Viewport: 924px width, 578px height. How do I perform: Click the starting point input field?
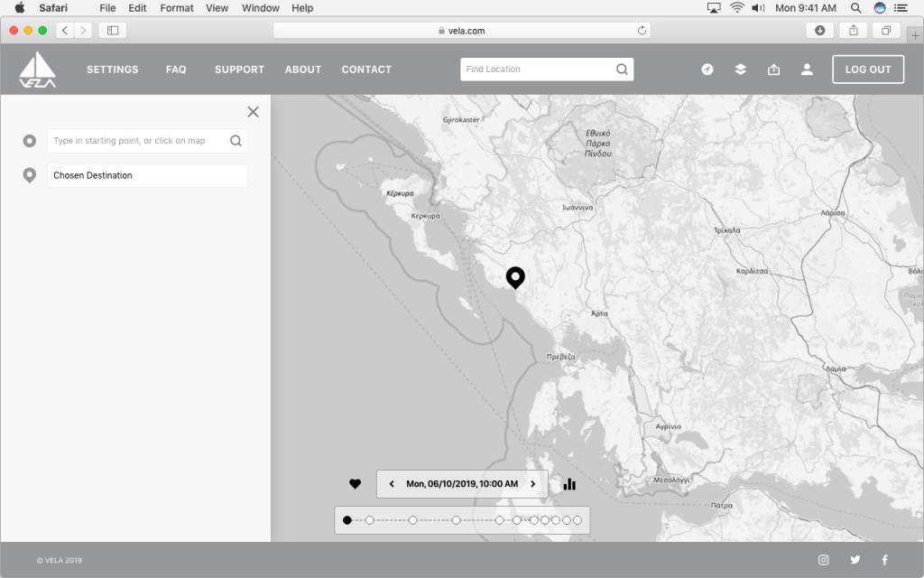pyautogui.click(x=138, y=141)
